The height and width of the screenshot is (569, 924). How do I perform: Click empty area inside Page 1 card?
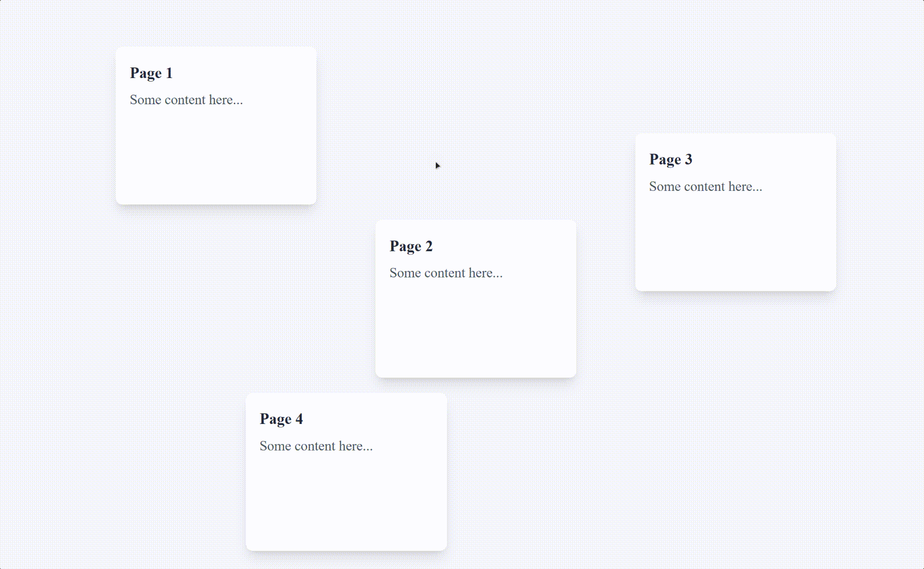pyautogui.click(x=216, y=156)
